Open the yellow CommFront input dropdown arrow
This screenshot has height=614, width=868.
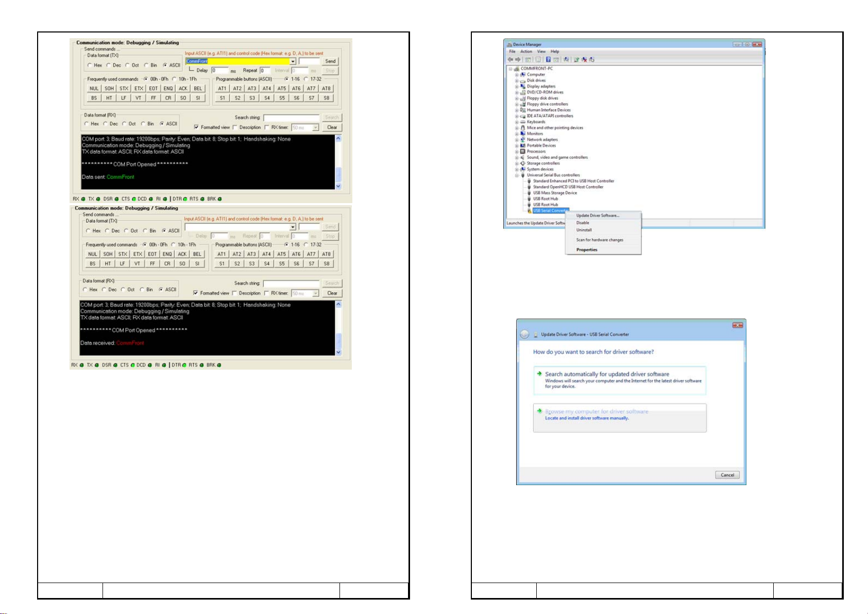point(293,61)
